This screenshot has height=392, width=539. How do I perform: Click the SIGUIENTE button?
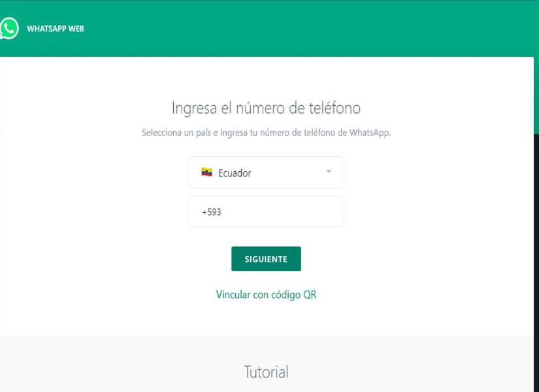[x=266, y=259]
